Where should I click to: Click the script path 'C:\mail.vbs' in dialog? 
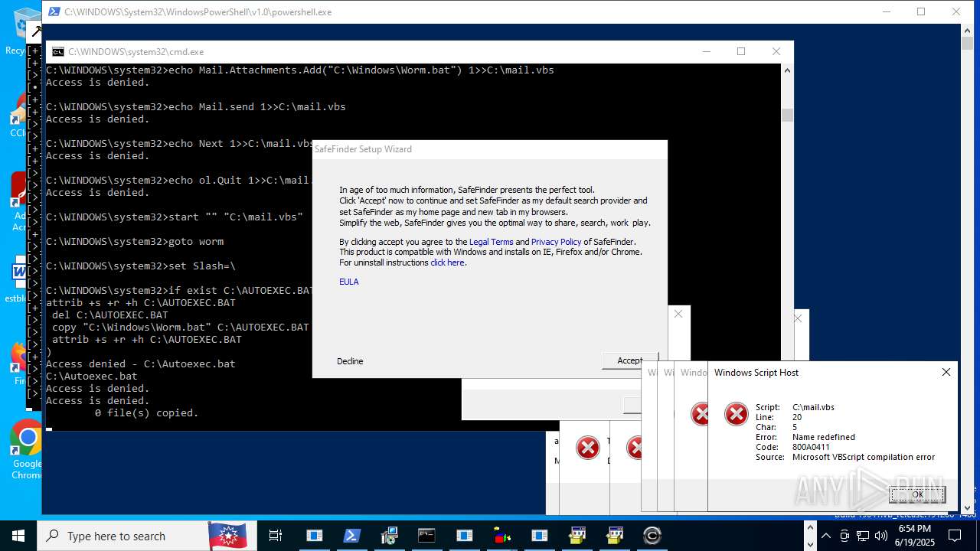pyautogui.click(x=814, y=407)
